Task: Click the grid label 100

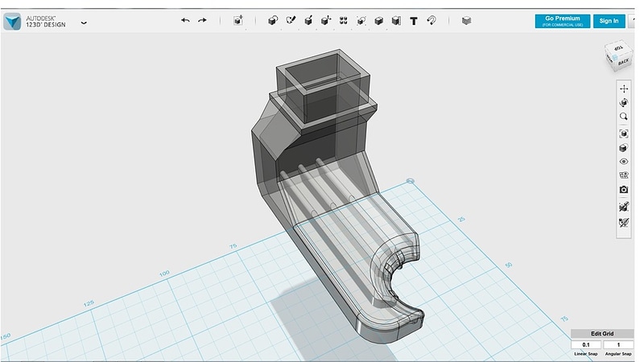Action: click(164, 274)
